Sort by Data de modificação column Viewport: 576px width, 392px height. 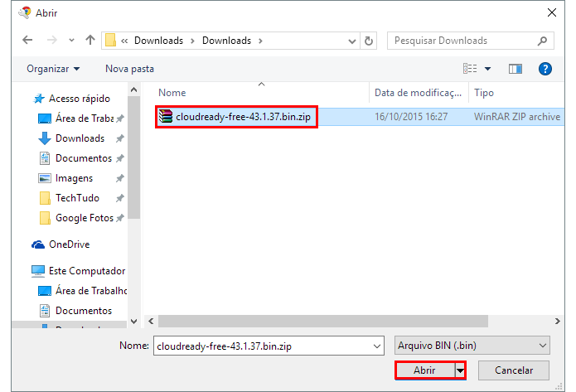[x=418, y=93]
